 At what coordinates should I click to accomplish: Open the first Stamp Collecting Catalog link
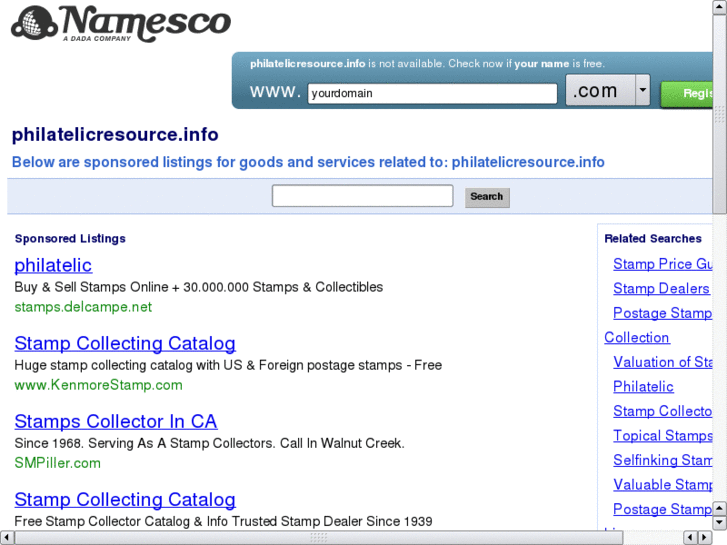[125, 344]
